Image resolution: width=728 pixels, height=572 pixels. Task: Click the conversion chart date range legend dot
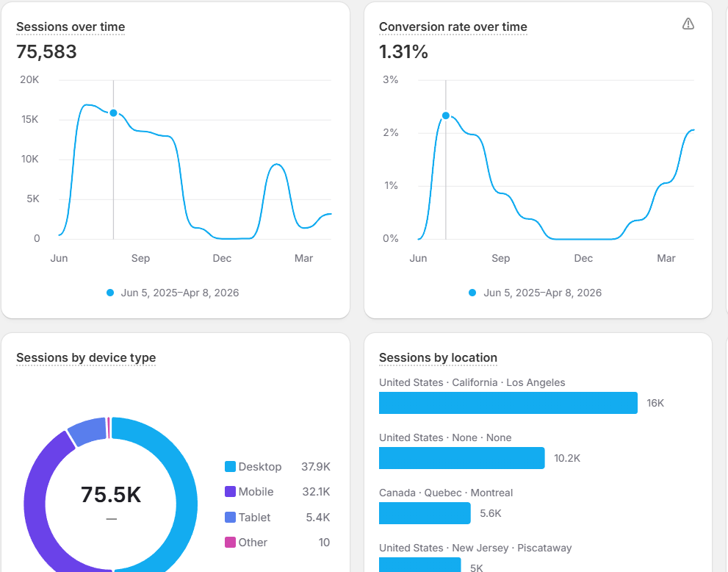coord(472,293)
